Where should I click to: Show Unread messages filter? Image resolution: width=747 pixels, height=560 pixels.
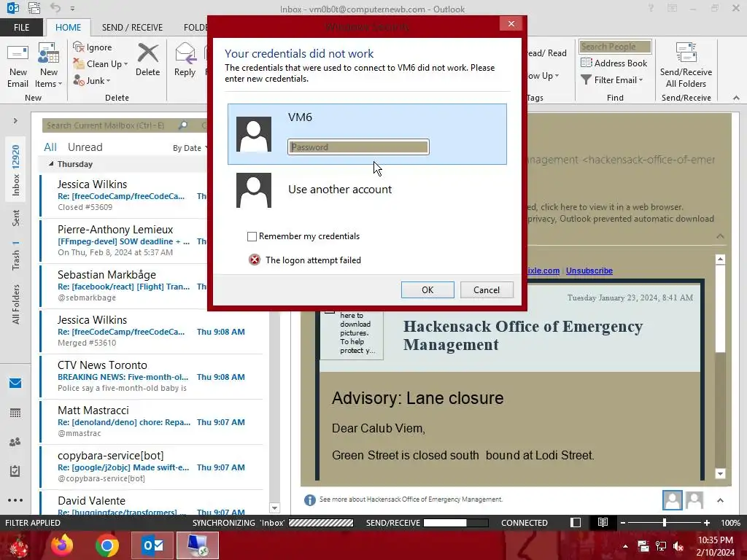(x=85, y=147)
